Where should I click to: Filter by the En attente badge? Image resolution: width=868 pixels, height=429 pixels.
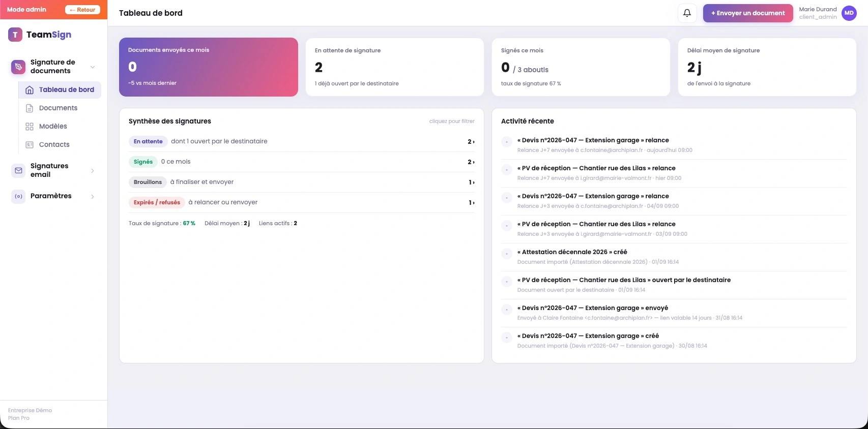coord(148,141)
